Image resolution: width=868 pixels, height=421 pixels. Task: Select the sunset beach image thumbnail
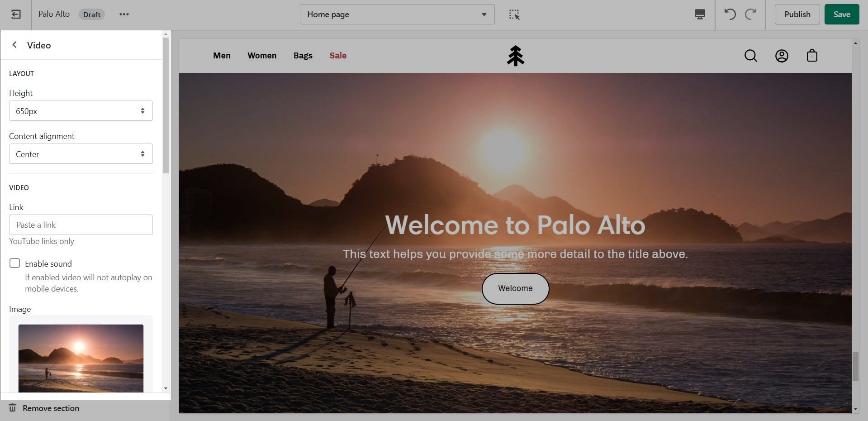pos(81,358)
